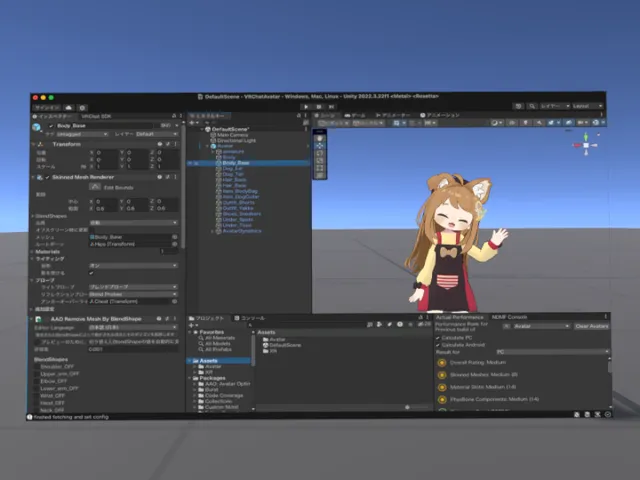Select the Scale tool in scene
Viewport: 640px width, 480px height.
point(320,161)
